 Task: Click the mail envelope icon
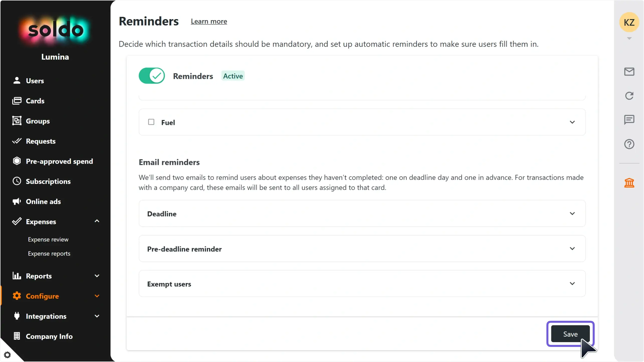click(629, 72)
